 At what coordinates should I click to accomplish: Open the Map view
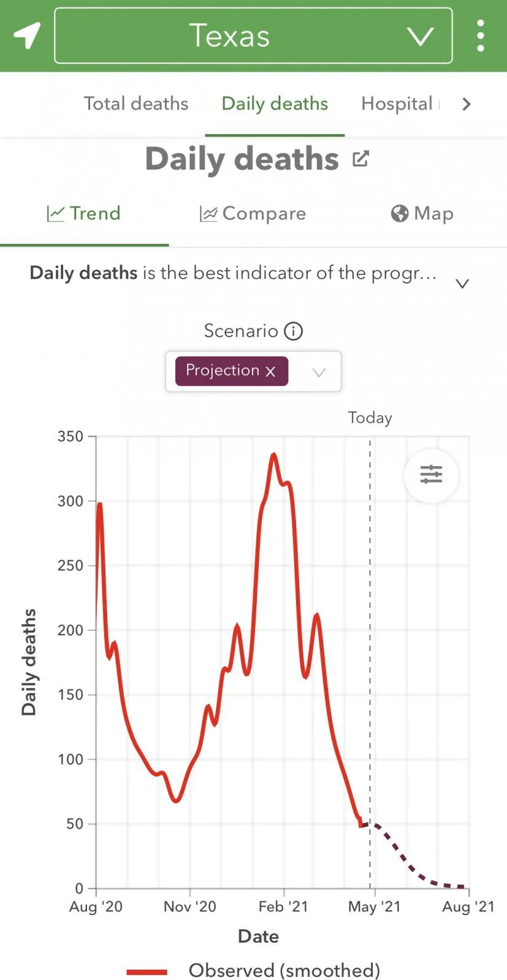422,213
